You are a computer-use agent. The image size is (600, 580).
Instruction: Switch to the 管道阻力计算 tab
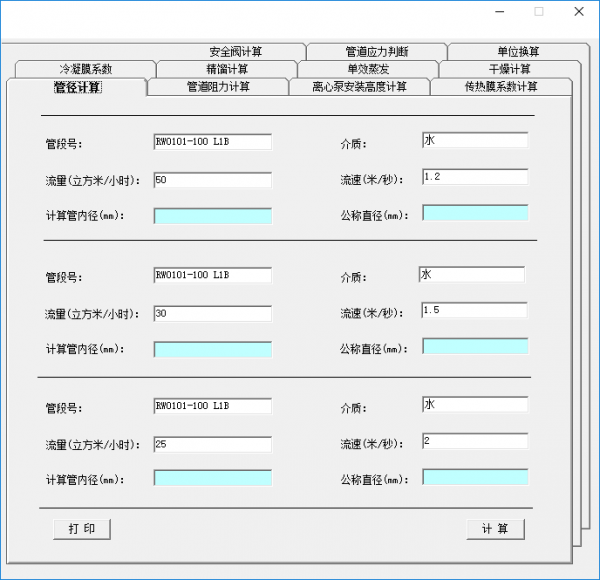[x=218, y=87]
